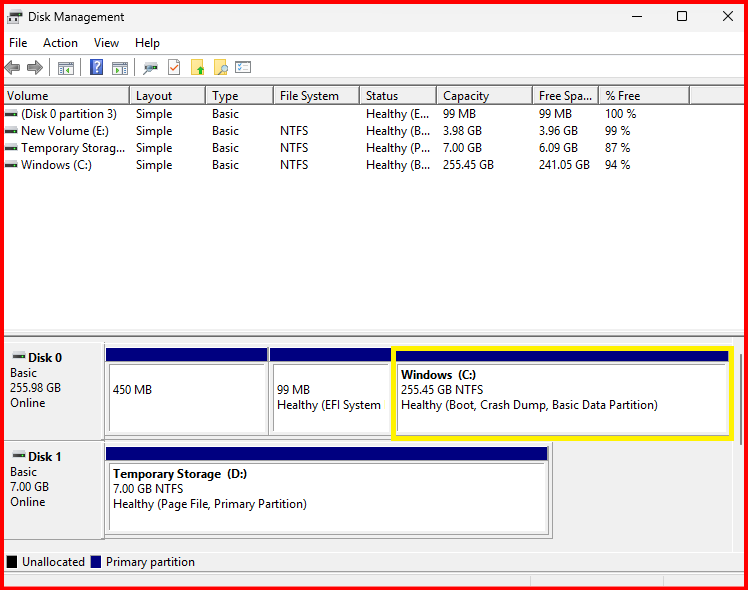Open the View menu
The height and width of the screenshot is (590, 748).
pyautogui.click(x=106, y=43)
